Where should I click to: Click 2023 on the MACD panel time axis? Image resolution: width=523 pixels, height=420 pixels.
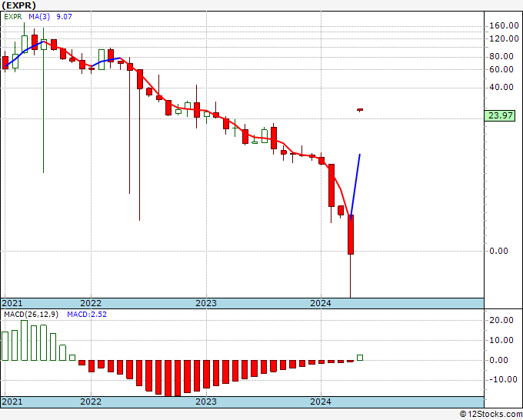(206, 402)
